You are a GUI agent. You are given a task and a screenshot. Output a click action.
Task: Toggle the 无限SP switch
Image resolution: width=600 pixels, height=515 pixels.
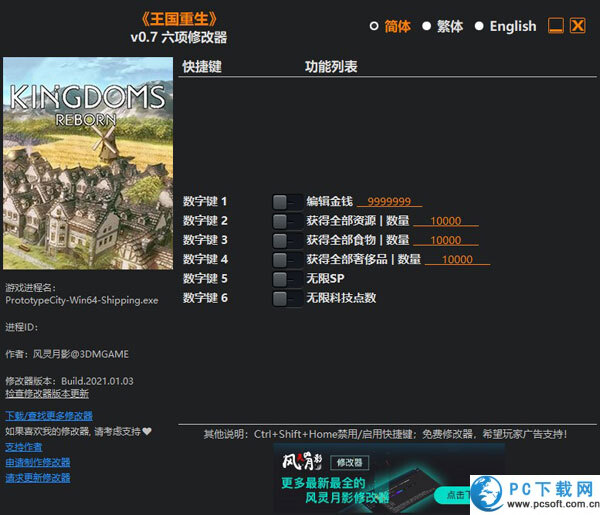286,278
